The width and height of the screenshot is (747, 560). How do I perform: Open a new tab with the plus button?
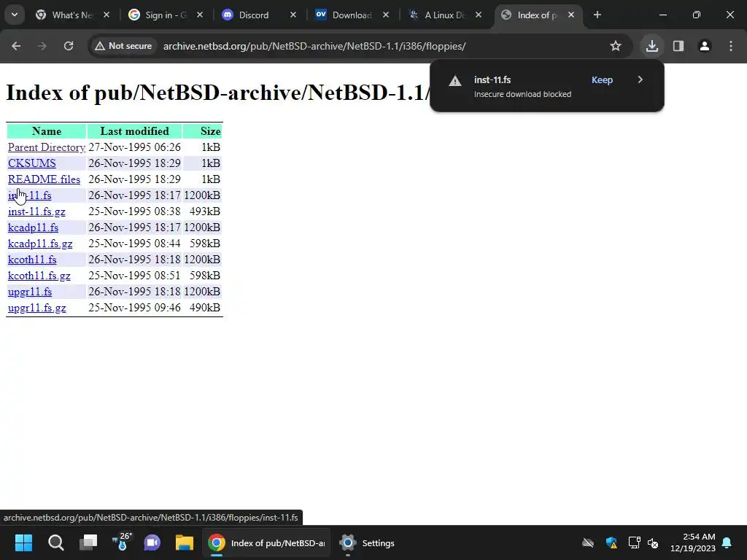click(x=597, y=15)
